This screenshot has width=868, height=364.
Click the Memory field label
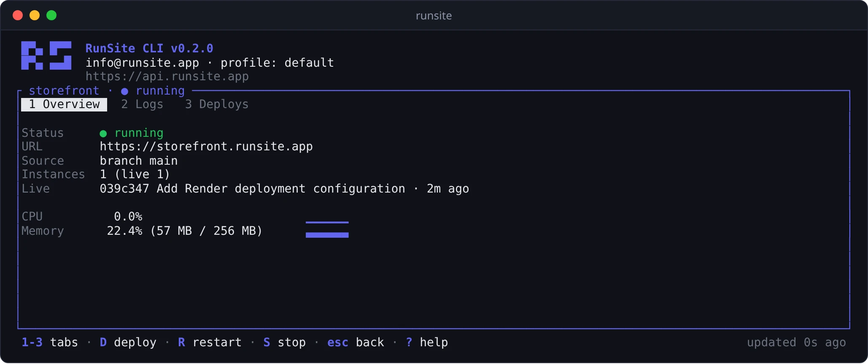(43, 231)
